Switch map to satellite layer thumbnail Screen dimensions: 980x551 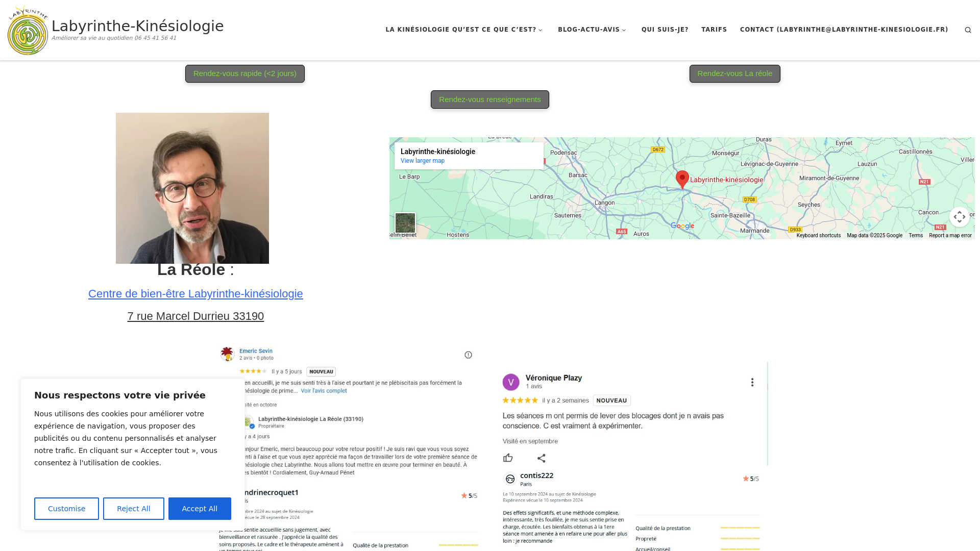(405, 223)
